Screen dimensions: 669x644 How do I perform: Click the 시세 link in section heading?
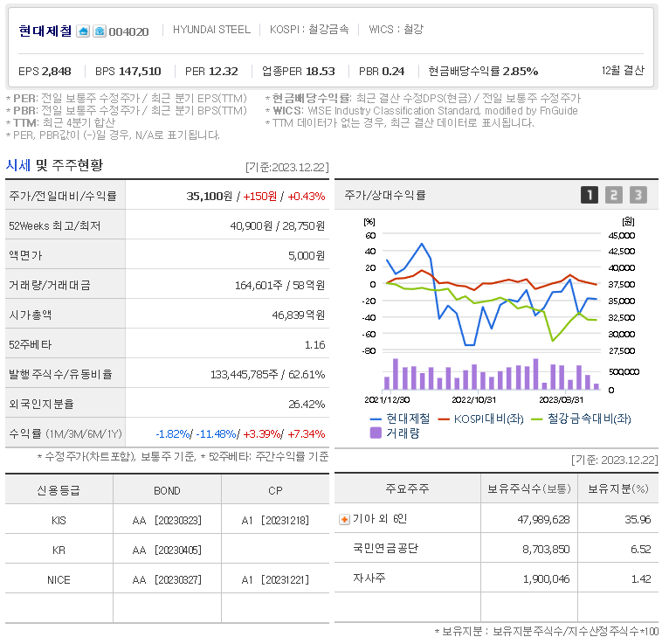point(18,165)
